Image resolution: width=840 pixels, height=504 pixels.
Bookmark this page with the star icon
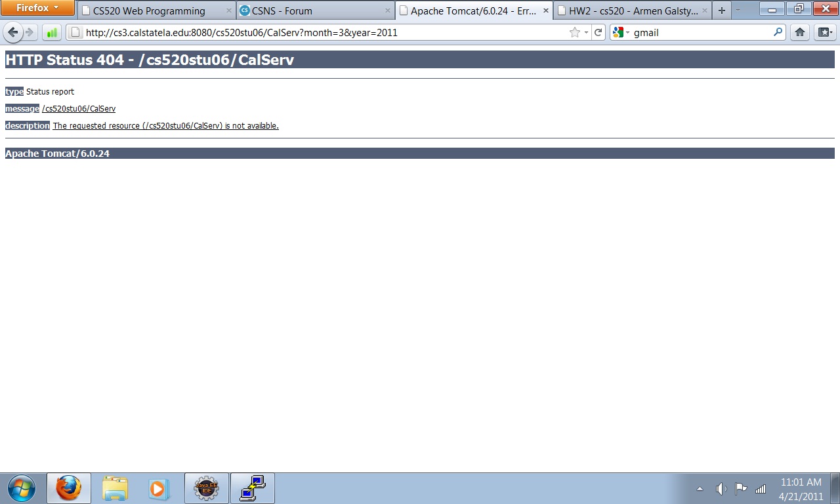click(x=575, y=32)
